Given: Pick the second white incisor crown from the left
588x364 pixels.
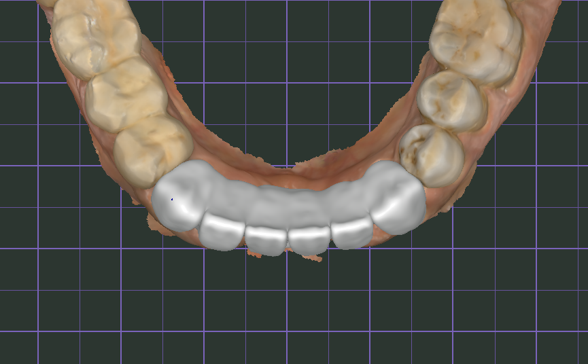Looking at the screenshot, I should click(x=266, y=240).
